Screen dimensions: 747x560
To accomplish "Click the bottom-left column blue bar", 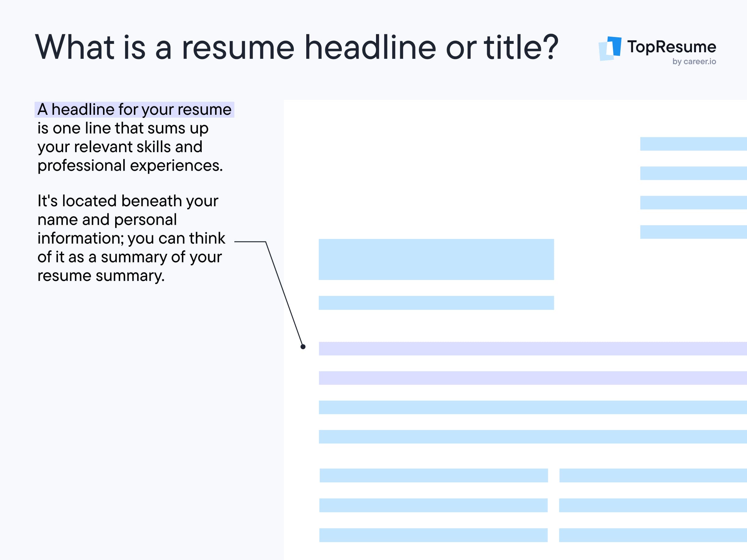I will click(x=433, y=535).
